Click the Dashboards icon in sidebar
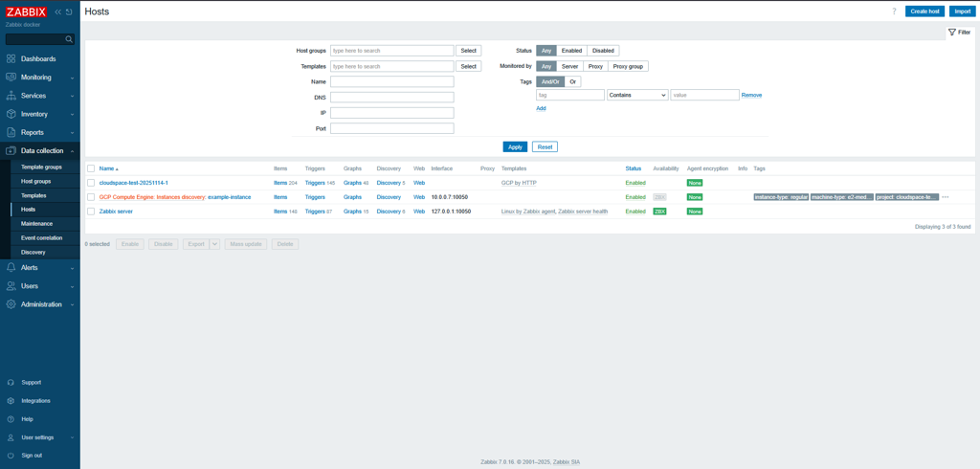This screenshot has width=980, height=469. click(11, 59)
